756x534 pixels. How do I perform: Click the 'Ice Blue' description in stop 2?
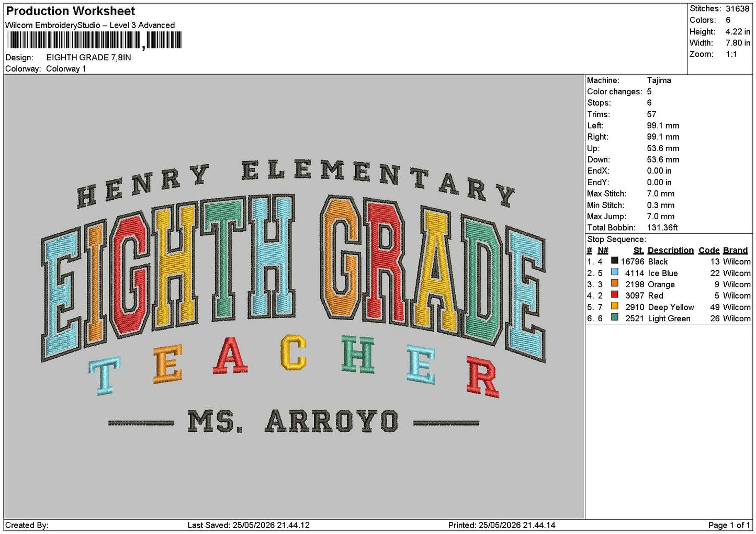(662, 273)
